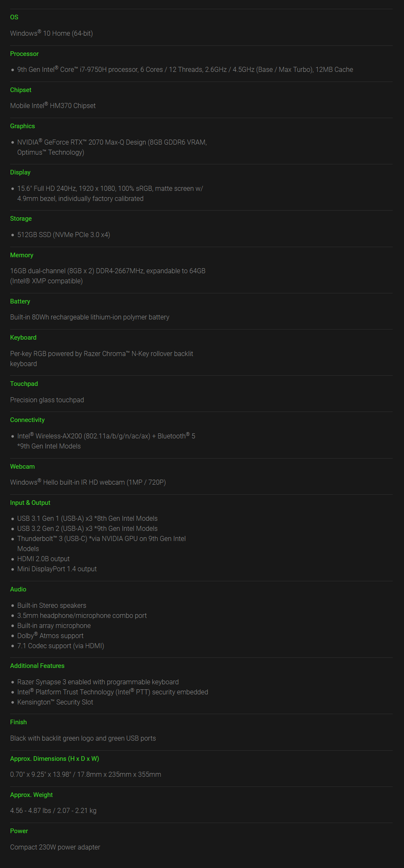Click the i7-9750H processor spec line
Screen dimensions: 404x868
pos(185,69)
